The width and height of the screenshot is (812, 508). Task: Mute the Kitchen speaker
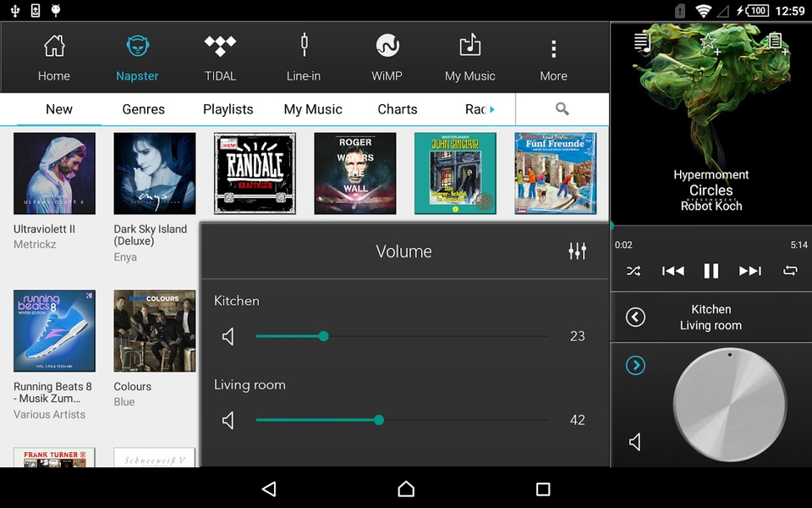tap(228, 336)
